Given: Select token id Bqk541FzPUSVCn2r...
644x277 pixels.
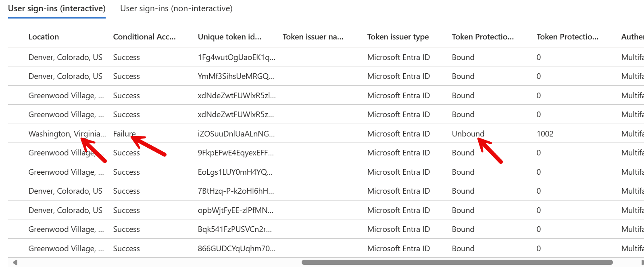Looking at the screenshot, I should 235,229.
